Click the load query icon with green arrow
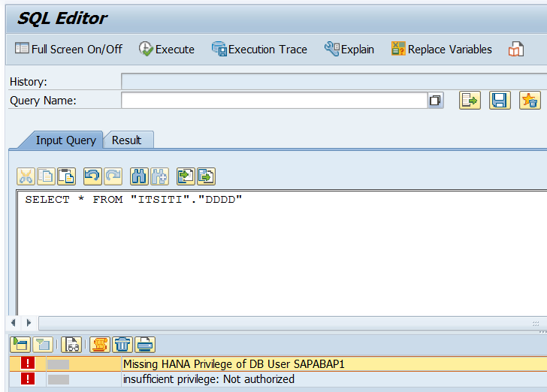Image resolution: width=547 pixels, height=392 pixels. (x=470, y=101)
